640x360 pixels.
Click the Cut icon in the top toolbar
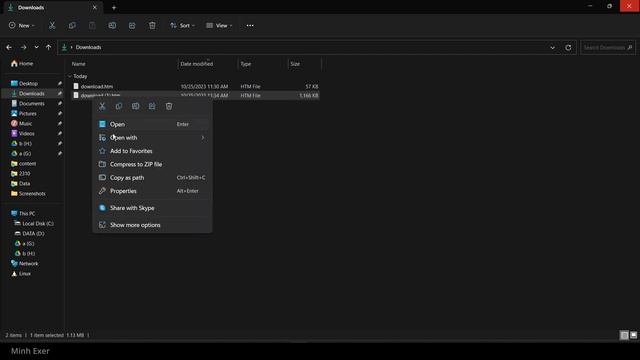pyautogui.click(x=52, y=25)
